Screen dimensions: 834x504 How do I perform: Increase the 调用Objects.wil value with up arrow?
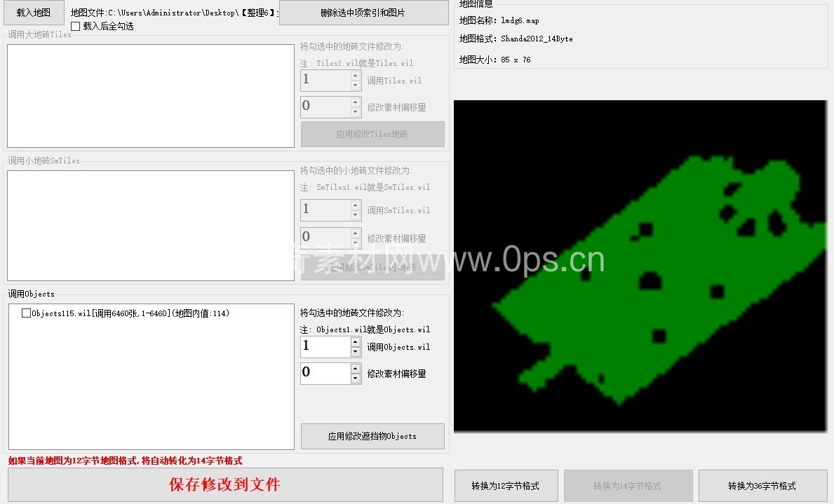click(356, 342)
